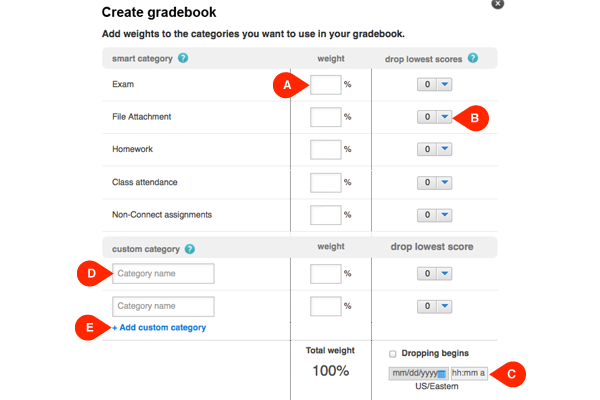The width and height of the screenshot is (600, 400).
Task: Open Homework drop lowest scores dropdown
Action: 445,149
